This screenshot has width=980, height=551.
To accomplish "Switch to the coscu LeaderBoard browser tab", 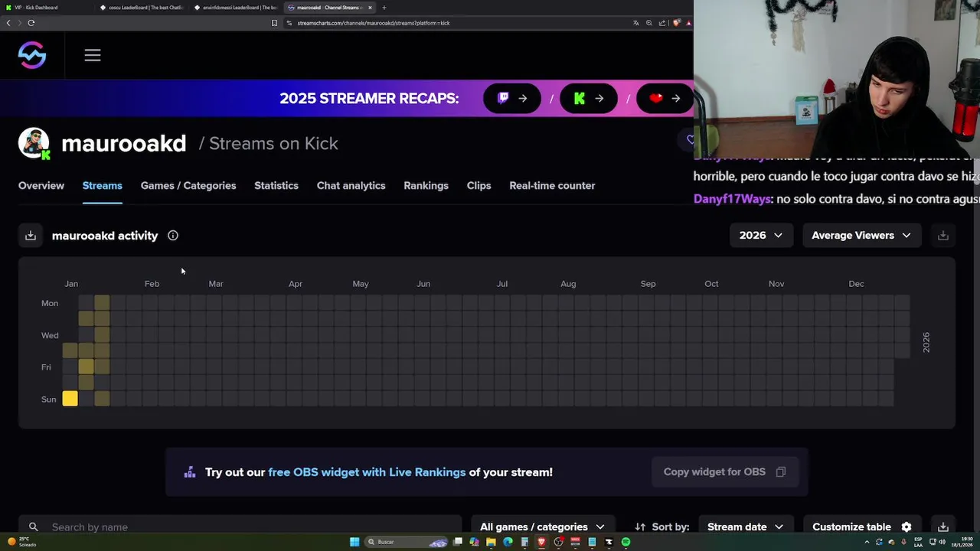I will [x=141, y=8].
